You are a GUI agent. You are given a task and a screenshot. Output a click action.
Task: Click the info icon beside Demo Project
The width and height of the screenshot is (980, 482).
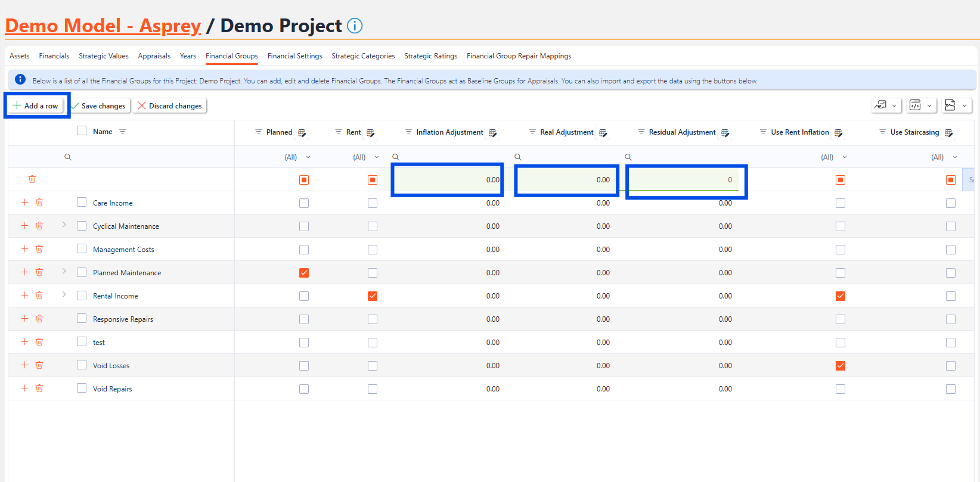[355, 26]
